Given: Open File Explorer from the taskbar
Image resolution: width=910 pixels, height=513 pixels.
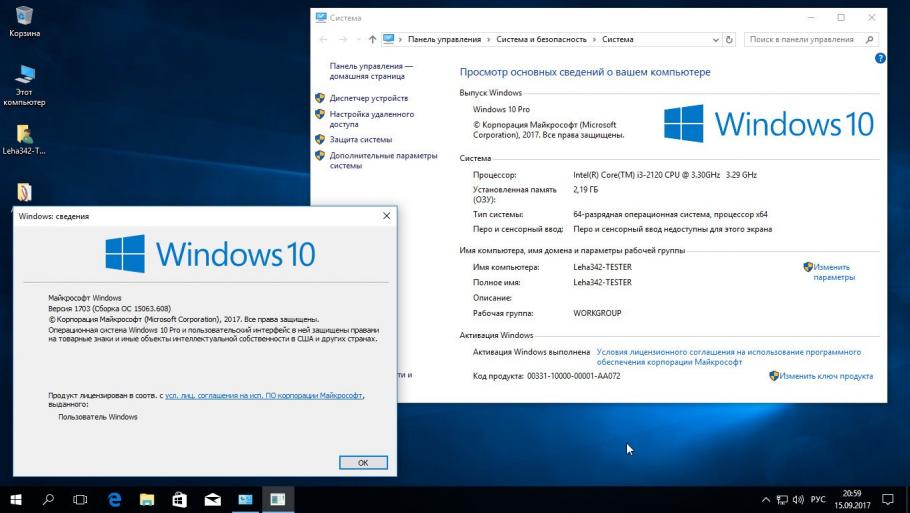Looking at the screenshot, I should click(147, 500).
